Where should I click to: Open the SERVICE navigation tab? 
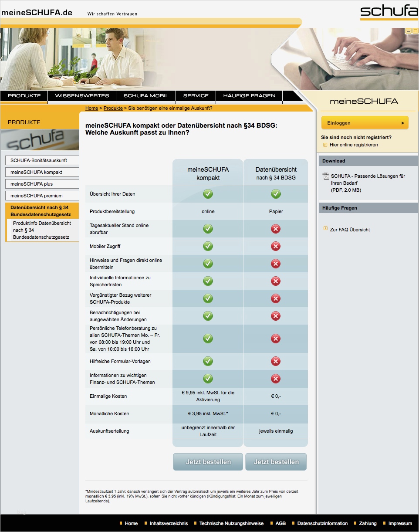196,96
